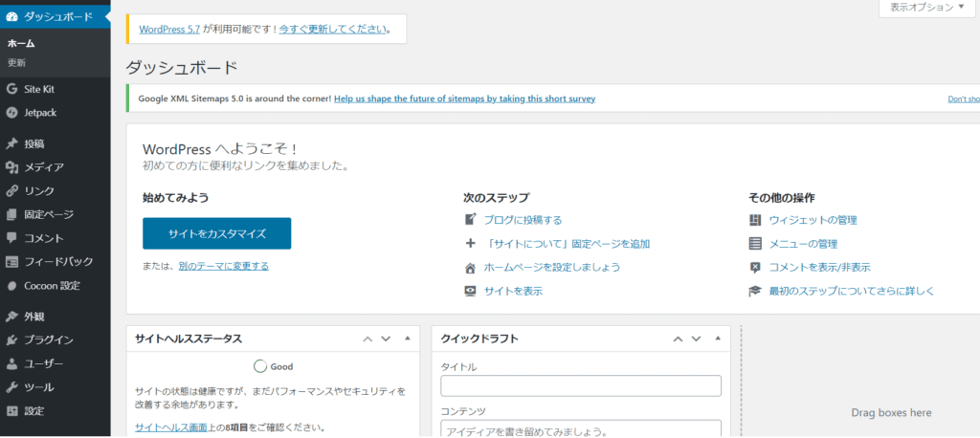Click the feedback icon beside フィードバック
The image size is (980, 438).
[11, 262]
